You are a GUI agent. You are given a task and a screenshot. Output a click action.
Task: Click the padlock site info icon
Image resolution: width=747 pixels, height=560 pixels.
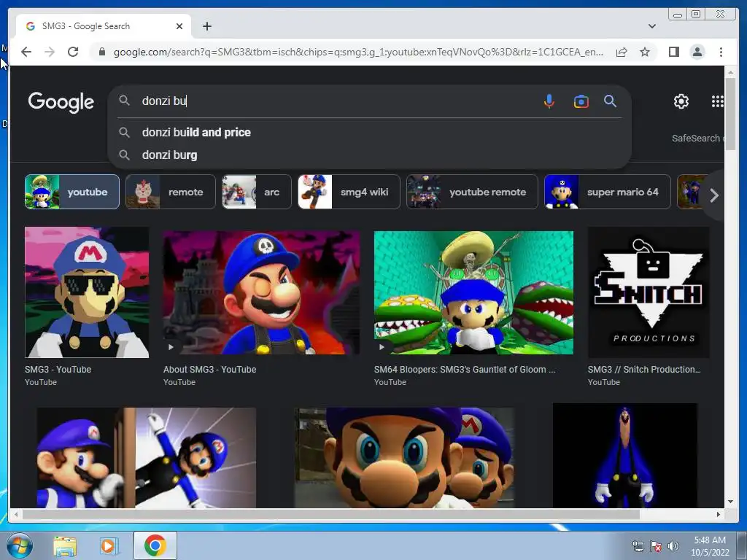101,52
